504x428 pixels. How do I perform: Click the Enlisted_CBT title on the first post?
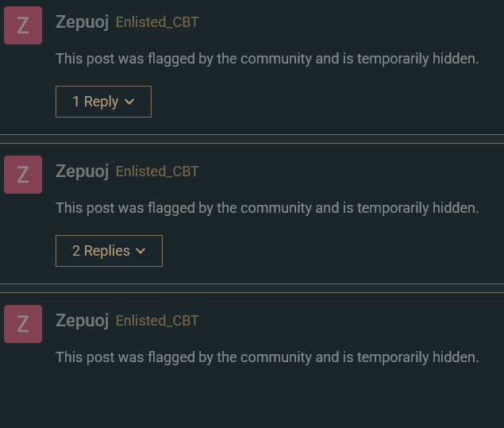tap(157, 22)
